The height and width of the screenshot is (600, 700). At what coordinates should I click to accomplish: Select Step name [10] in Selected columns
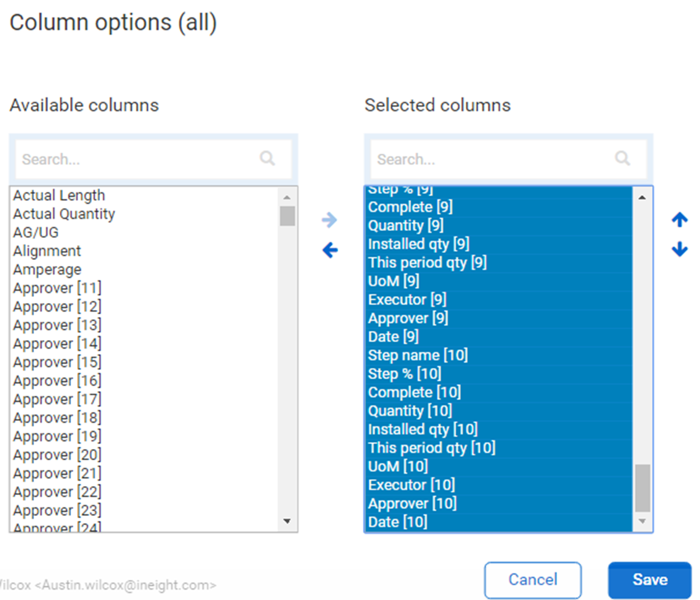click(418, 355)
